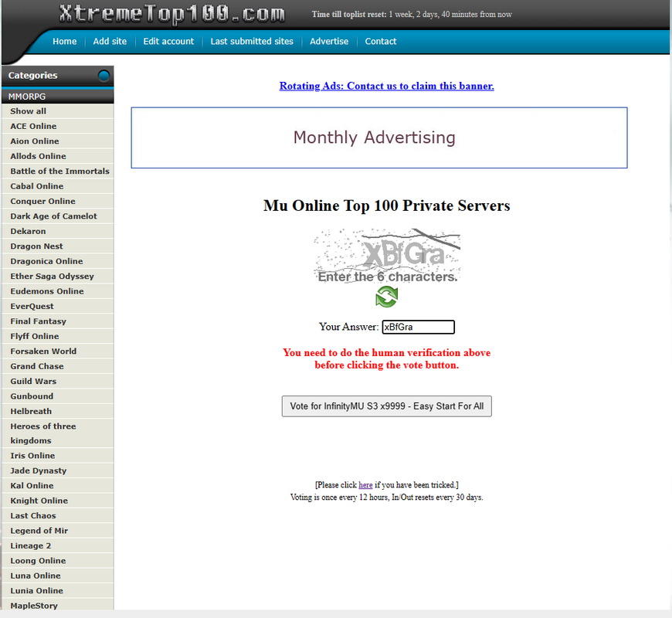Open the Home menu item
The width and height of the screenshot is (672, 618).
coord(65,42)
